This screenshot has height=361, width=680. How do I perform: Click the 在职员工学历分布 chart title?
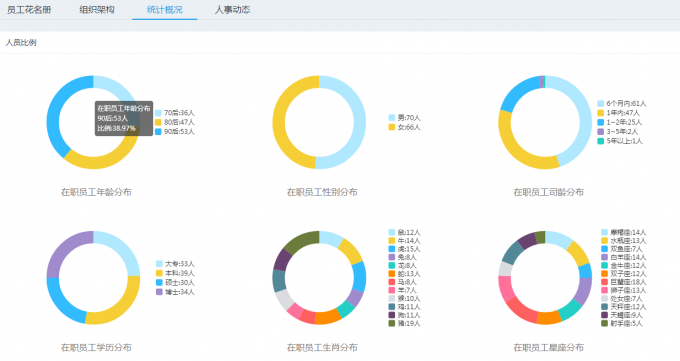96,347
